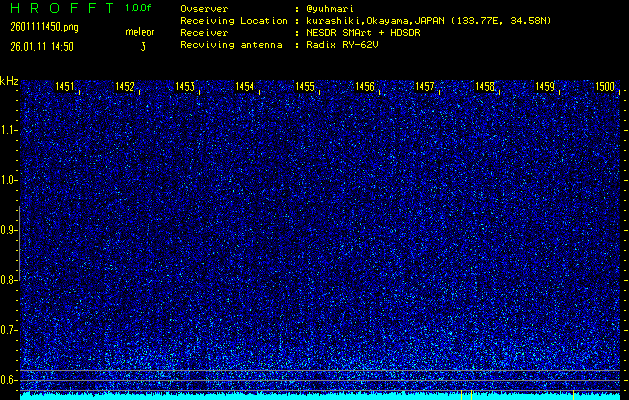Viewport: 629px width, 400px height.
Task: Click the kHz axis unit label
Action: click(x=9, y=80)
